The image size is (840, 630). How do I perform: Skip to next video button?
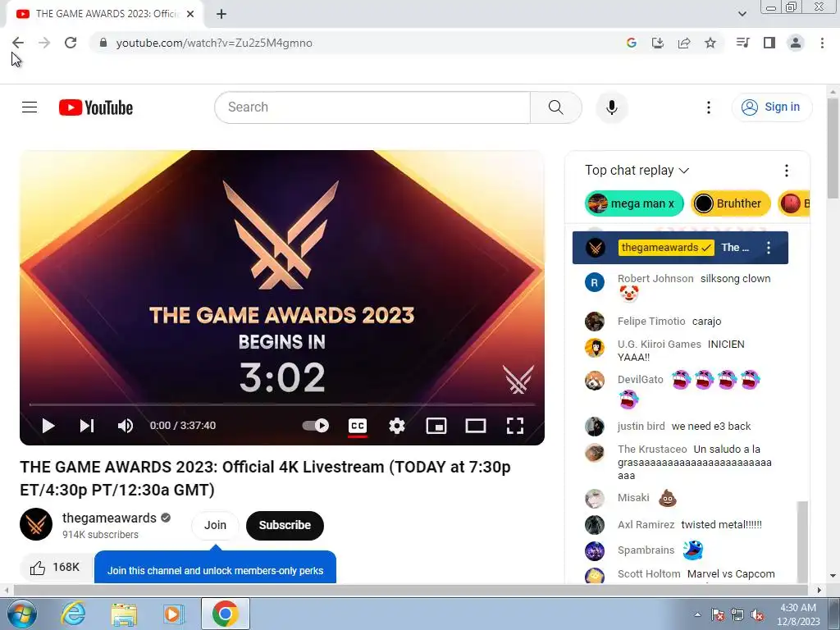(x=87, y=426)
